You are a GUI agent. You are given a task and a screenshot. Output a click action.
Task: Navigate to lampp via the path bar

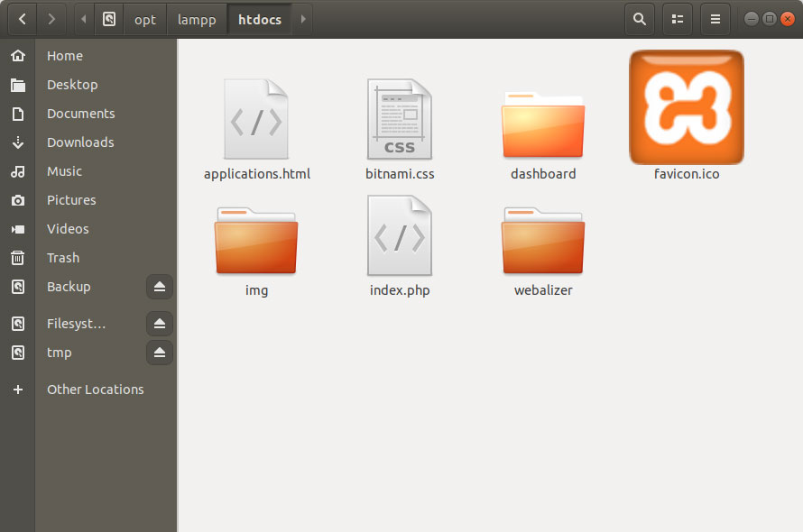197,18
